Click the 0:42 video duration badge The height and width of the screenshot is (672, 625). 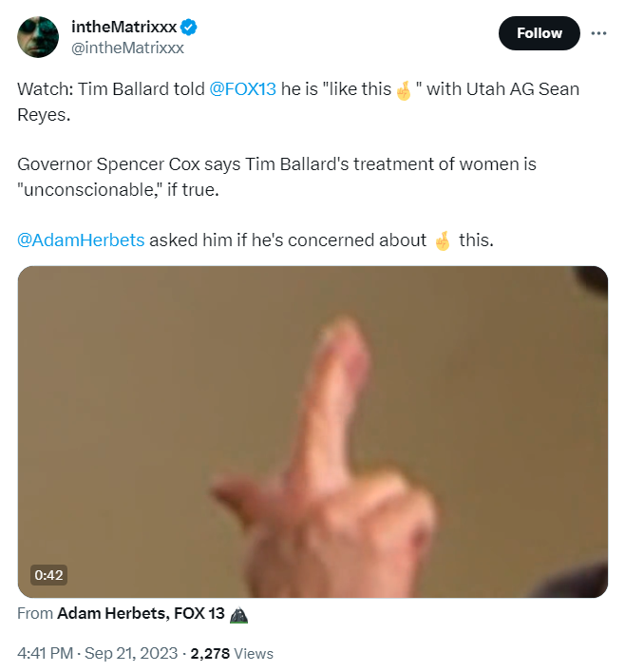[x=48, y=575]
